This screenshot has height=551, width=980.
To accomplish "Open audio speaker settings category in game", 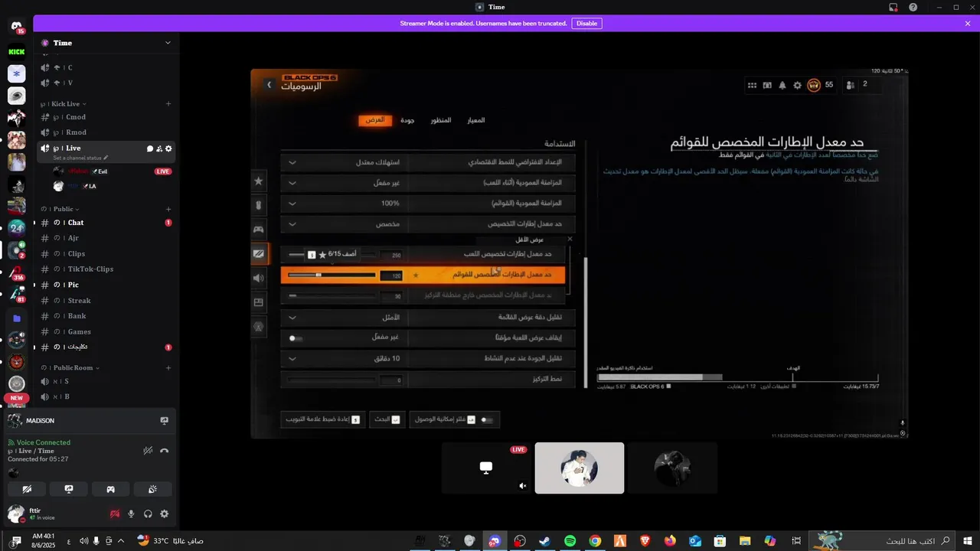I will tap(259, 278).
